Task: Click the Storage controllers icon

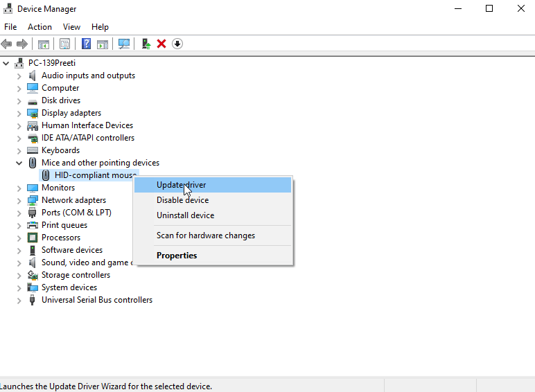Action: pyautogui.click(x=33, y=275)
